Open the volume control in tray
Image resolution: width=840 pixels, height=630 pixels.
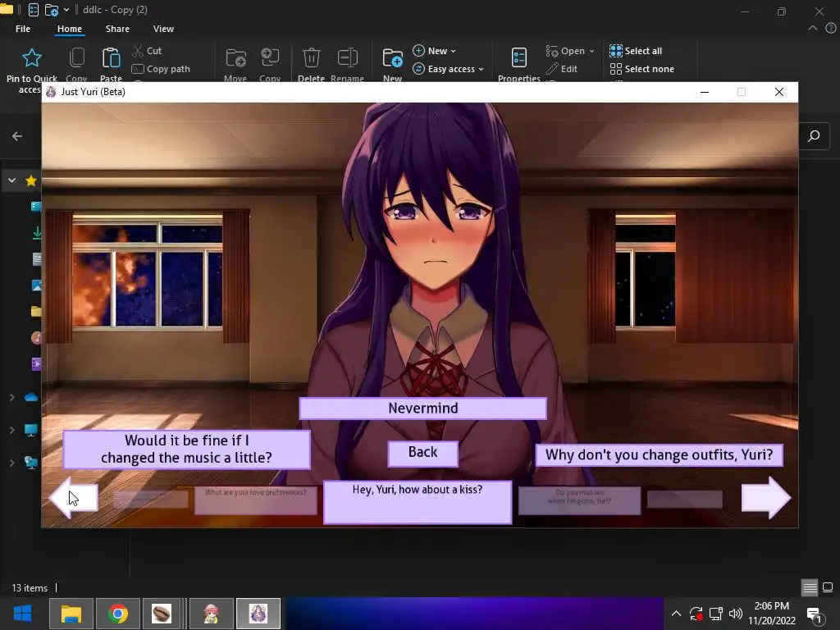pyautogui.click(x=736, y=614)
